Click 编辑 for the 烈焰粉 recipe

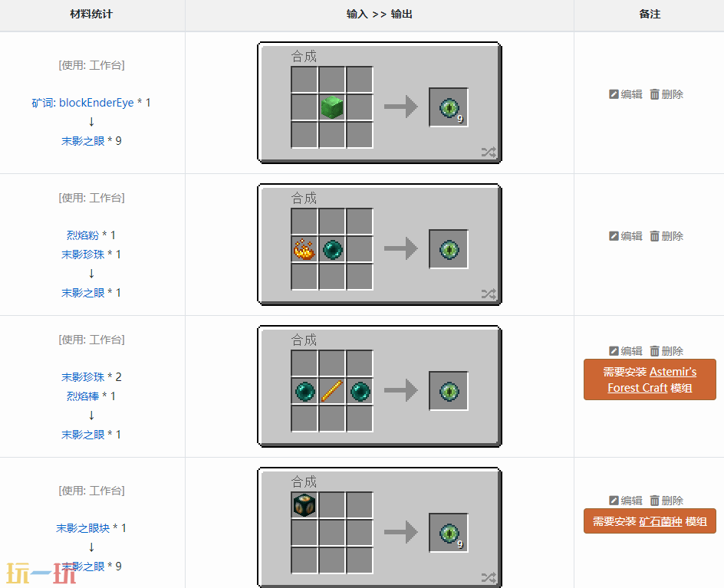click(626, 236)
